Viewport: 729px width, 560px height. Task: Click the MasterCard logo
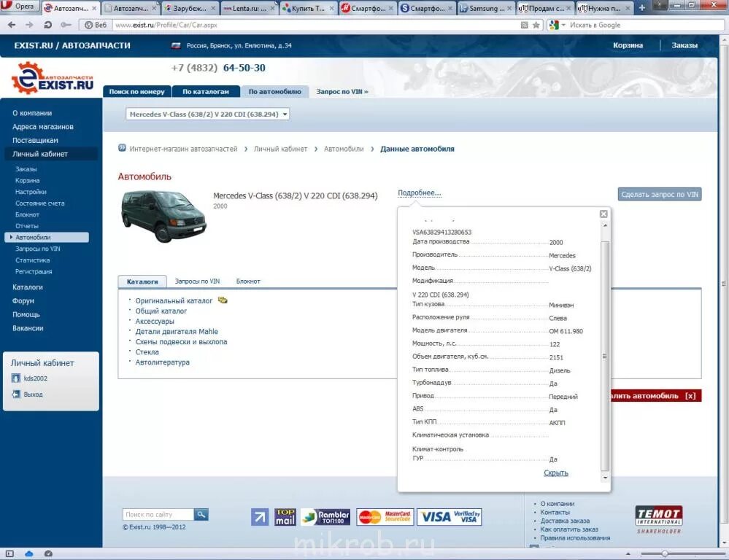(x=385, y=517)
